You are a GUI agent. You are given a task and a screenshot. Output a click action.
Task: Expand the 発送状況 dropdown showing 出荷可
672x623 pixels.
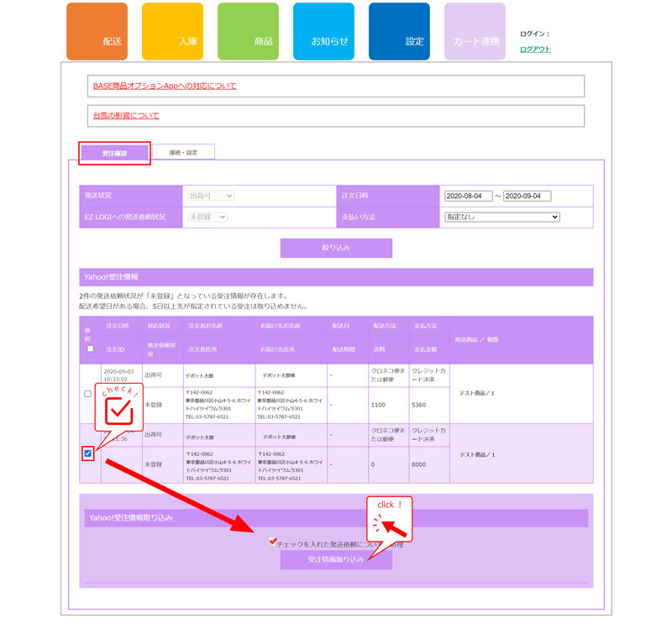click(210, 196)
